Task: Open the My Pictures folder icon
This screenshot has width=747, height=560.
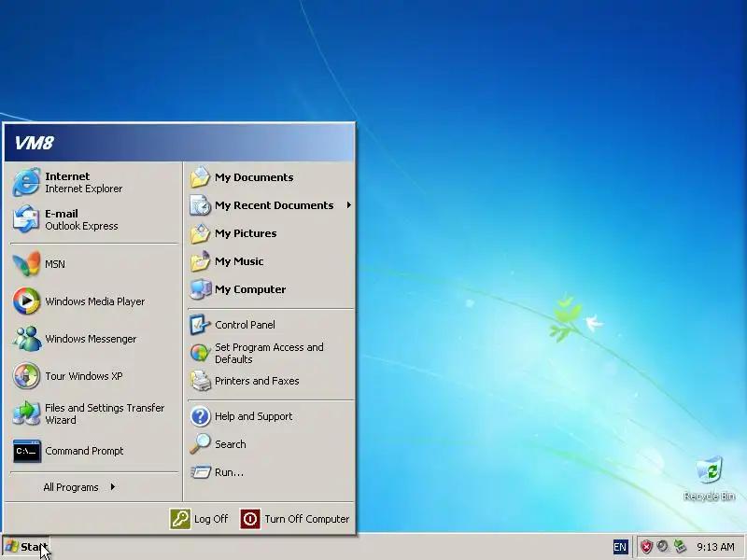Action: pyautogui.click(x=200, y=233)
